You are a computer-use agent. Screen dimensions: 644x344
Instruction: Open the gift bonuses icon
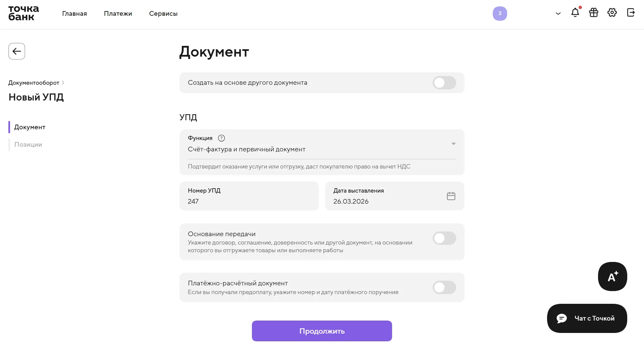594,13
